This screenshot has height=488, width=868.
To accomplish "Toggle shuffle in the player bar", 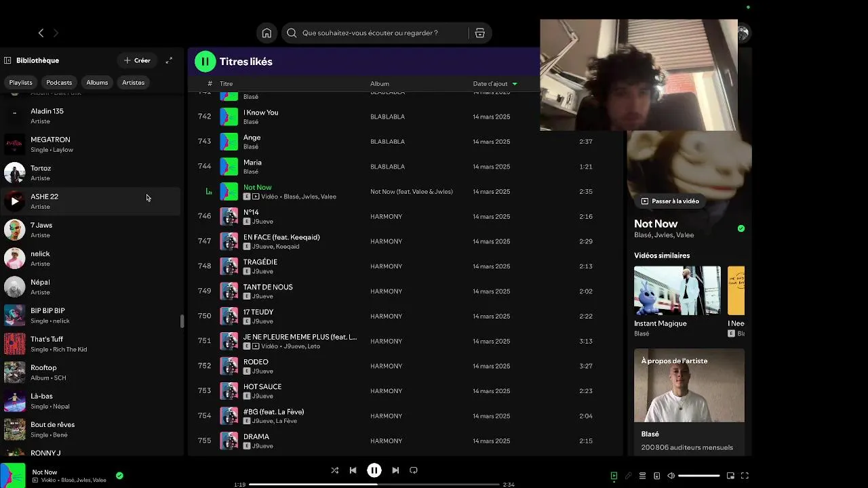I will 334,470.
